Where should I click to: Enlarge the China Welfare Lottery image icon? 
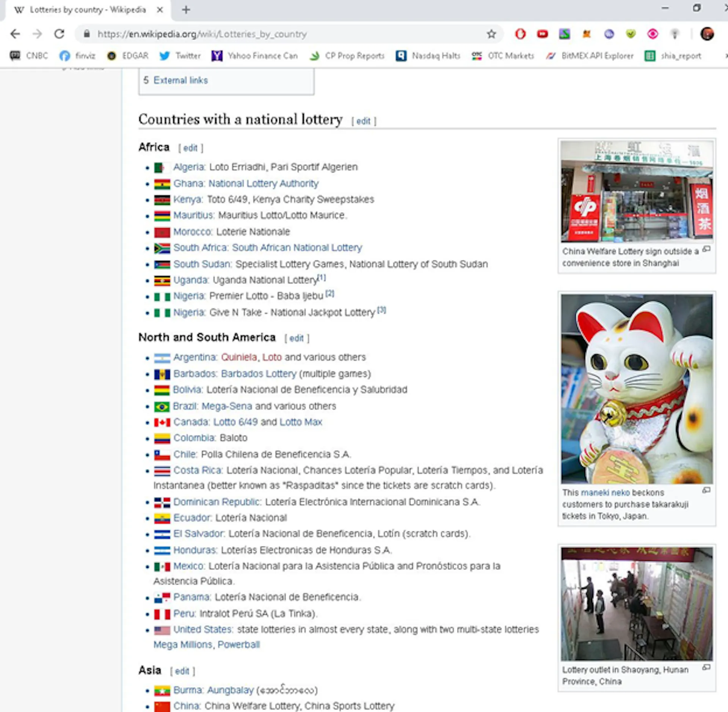click(706, 249)
